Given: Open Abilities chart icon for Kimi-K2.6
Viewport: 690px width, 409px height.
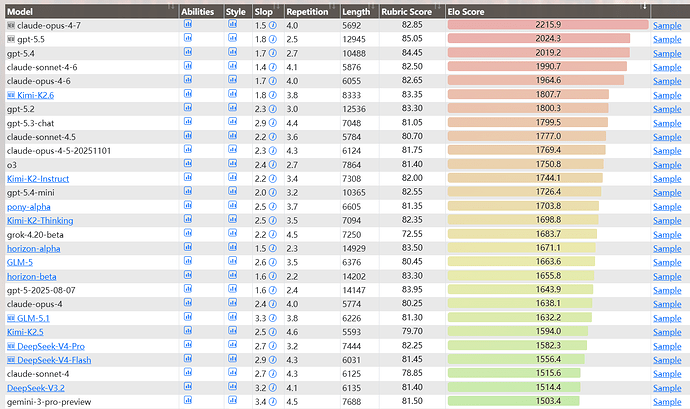Looking at the screenshot, I should point(188,94).
